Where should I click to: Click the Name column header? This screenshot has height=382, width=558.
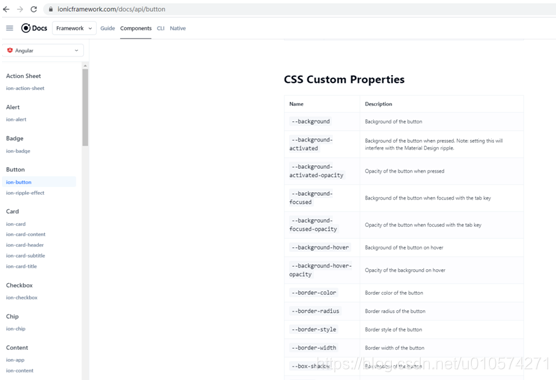pyautogui.click(x=296, y=104)
